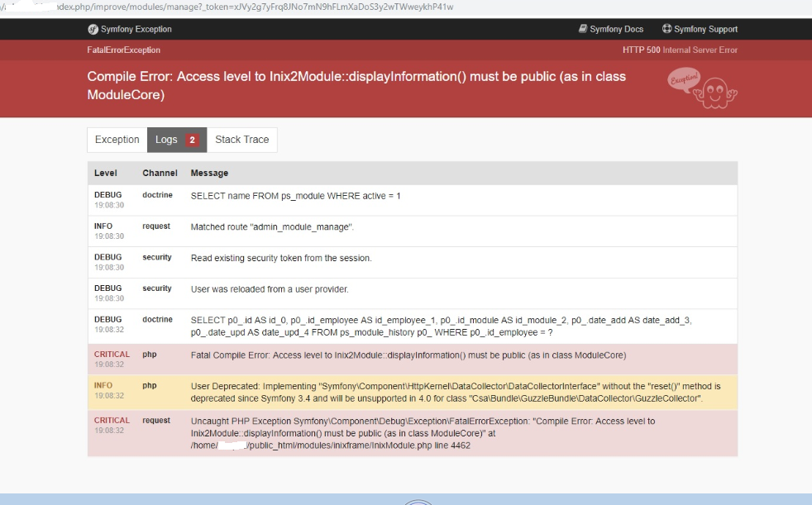Image resolution: width=812 pixels, height=505 pixels.
Task: Click the ghost exception illustration
Action: pyautogui.click(x=703, y=88)
